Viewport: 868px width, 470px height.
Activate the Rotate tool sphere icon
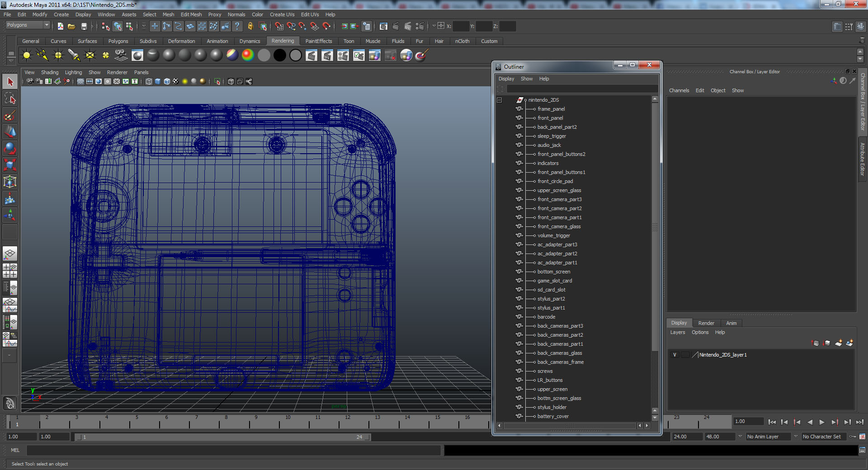pos(10,148)
